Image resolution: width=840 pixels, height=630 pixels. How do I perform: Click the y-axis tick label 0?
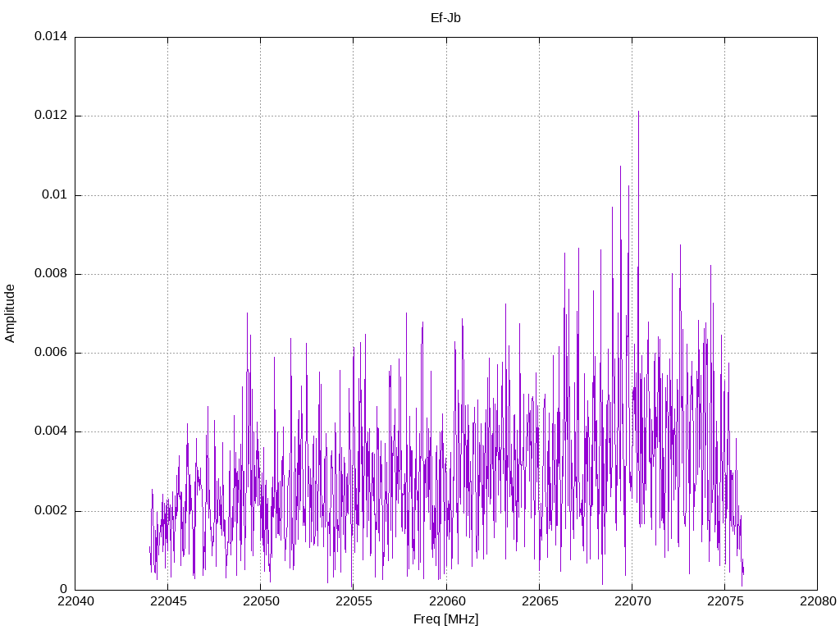pyautogui.click(x=63, y=589)
